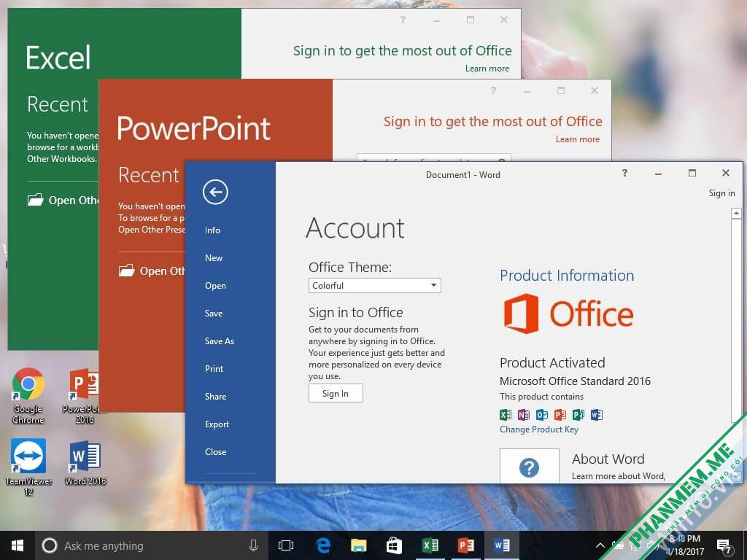Click the PowerPoint product icon in Product Information

(x=560, y=415)
